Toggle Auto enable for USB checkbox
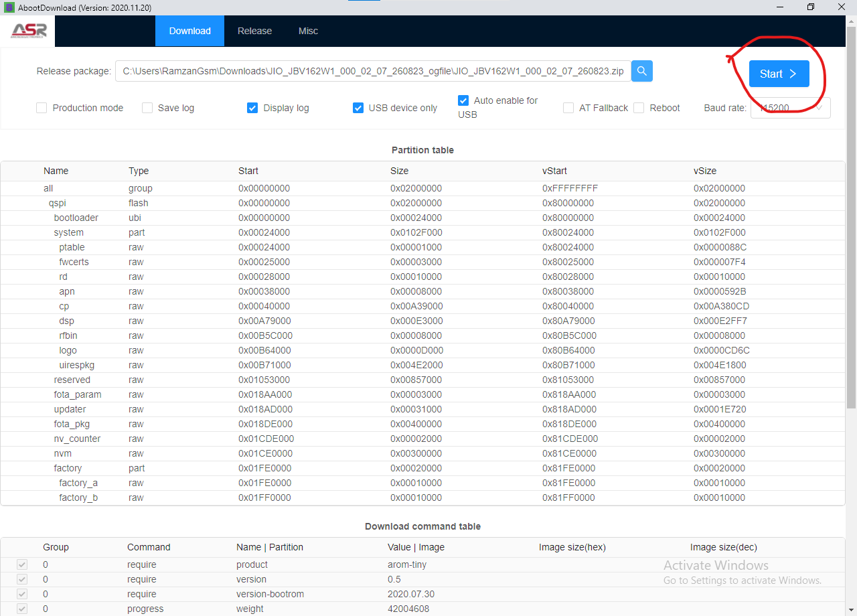This screenshot has height=616, width=857. click(x=463, y=100)
